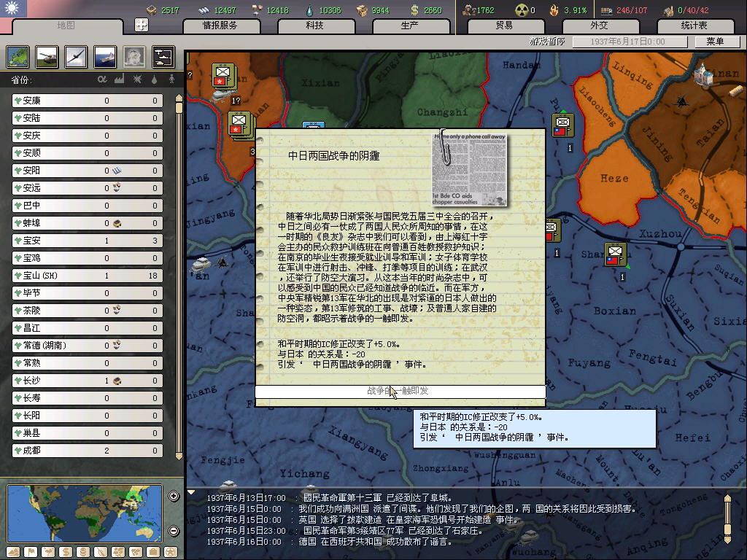747x560 pixels.
Task: Open the air units (plane) list
Action: [76, 57]
